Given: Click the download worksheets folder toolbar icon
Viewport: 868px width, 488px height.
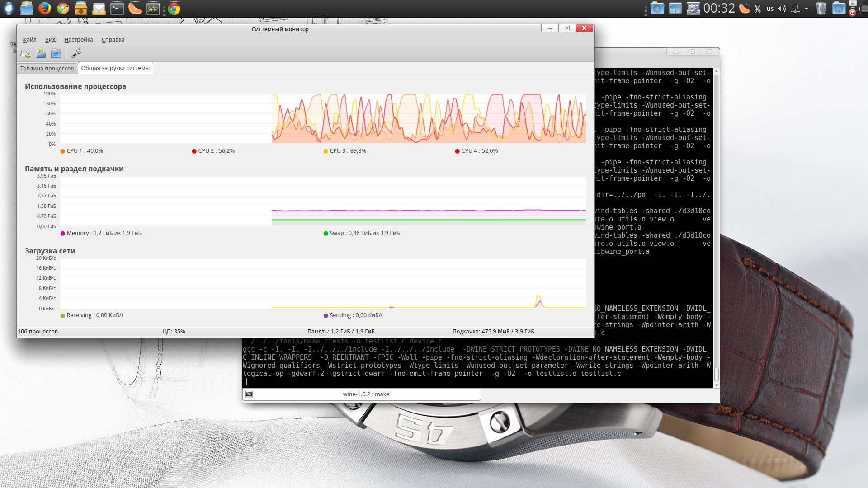Looking at the screenshot, I should point(56,54).
